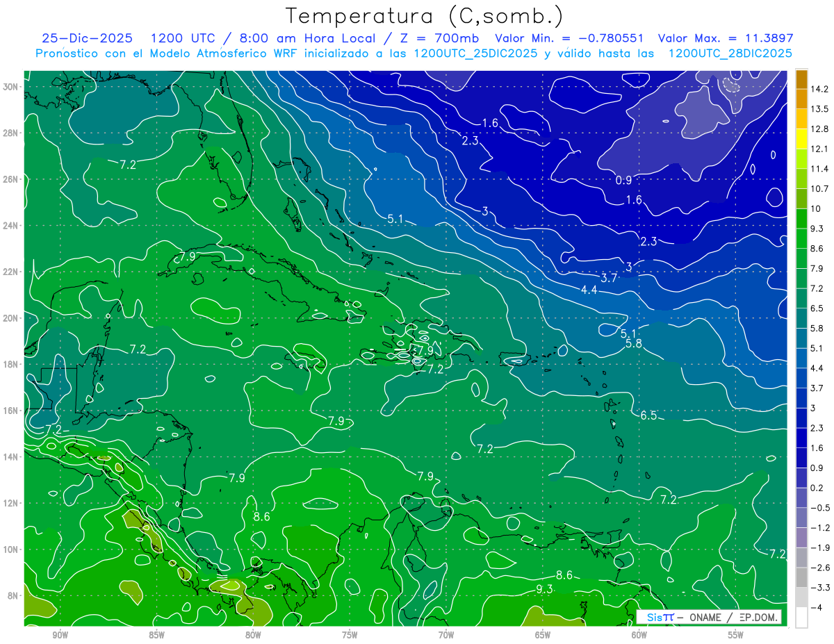This screenshot has width=834, height=644.
Task: Click the title 'Temperatura (C,somb.)'
Action: coord(424,16)
